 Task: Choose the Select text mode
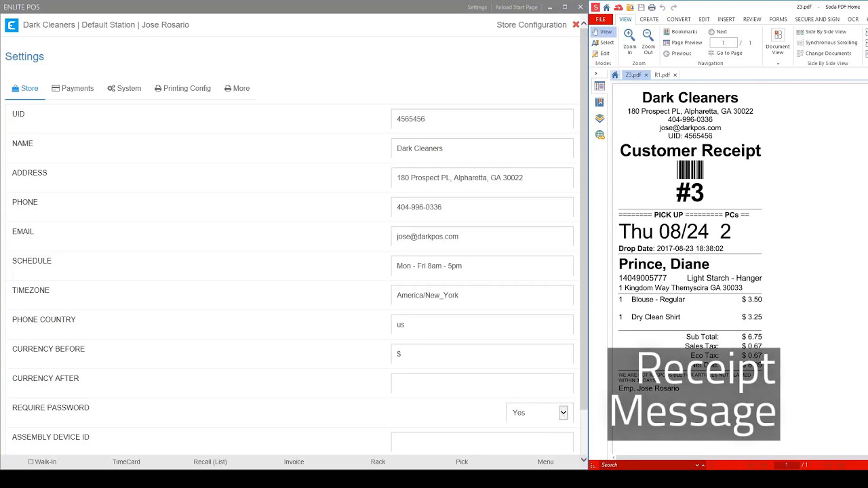tap(603, 43)
